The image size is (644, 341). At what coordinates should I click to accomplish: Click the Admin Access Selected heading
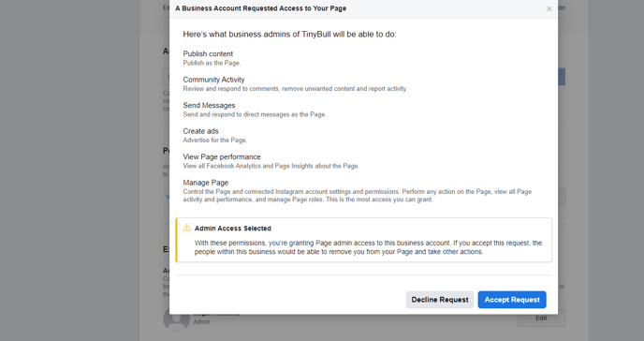233,229
